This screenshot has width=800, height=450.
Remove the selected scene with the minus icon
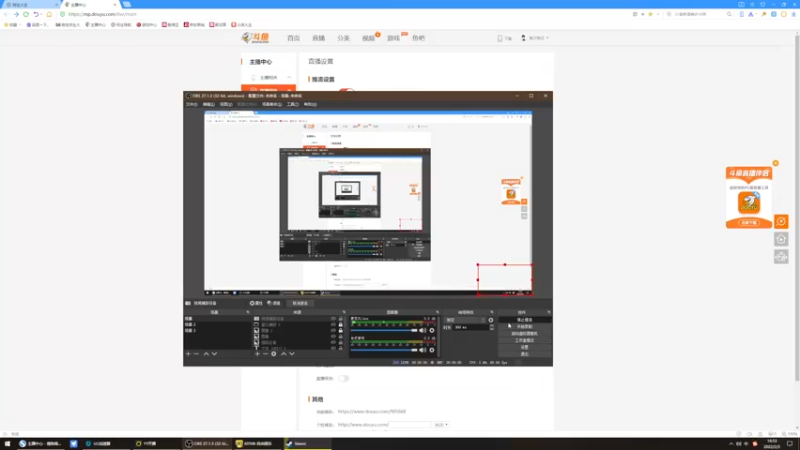point(196,354)
